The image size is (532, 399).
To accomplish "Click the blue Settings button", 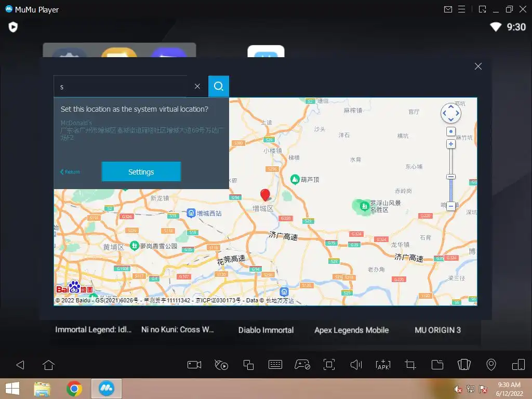I will (141, 171).
